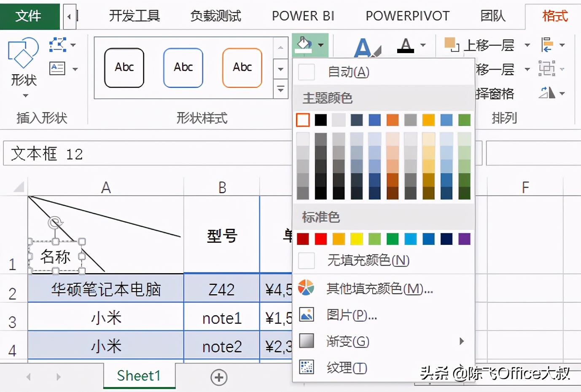Open the 开发工具 ribbon tab

pyautogui.click(x=134, y=16)
